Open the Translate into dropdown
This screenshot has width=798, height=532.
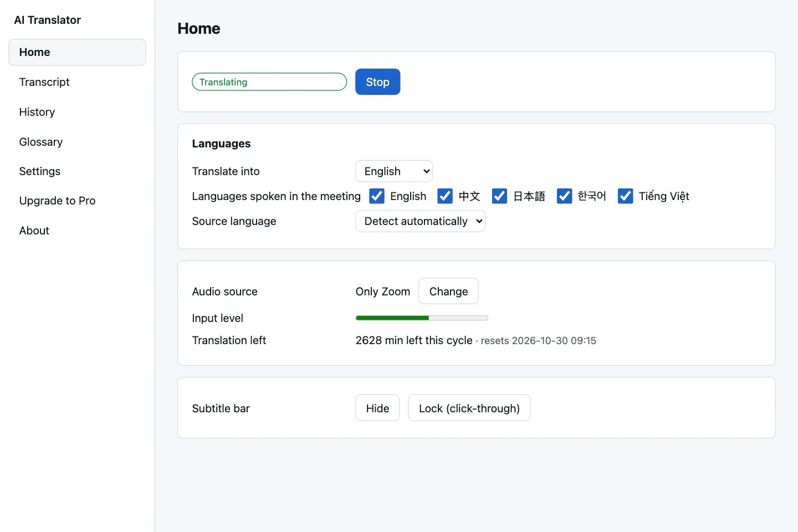point(394,171)
